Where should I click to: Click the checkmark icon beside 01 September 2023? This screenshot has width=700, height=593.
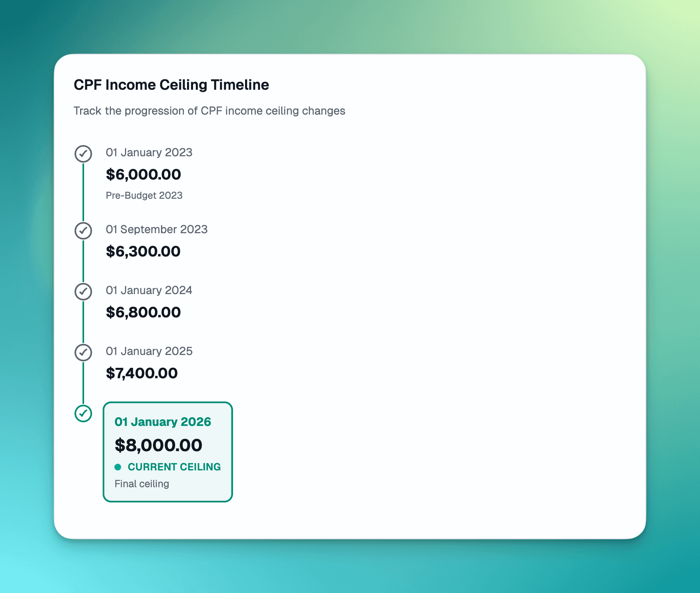83,231
